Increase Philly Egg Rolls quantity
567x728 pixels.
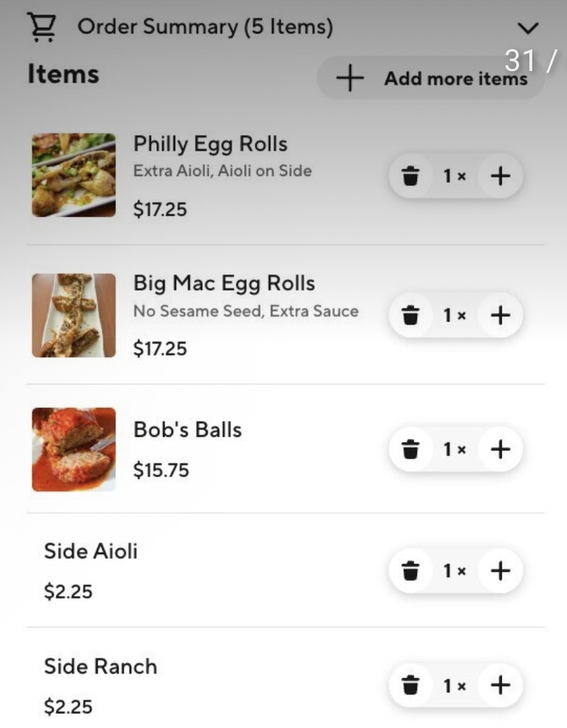[500, 176]
